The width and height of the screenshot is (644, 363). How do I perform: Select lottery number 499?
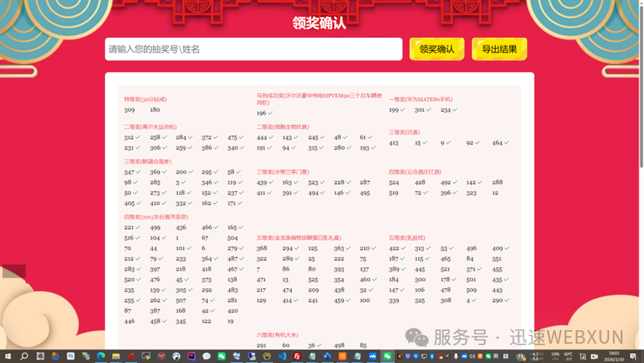coord(155,227)
